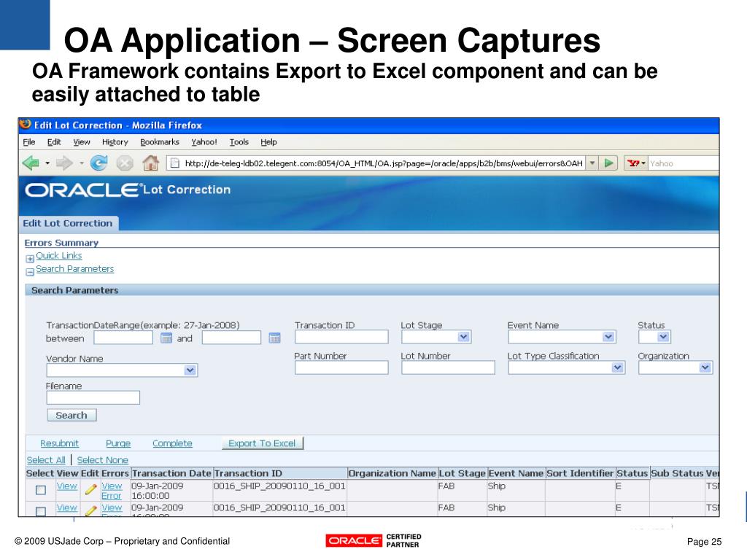Reload the page with the refresh icon
The image size is (747, 560).
98,163
